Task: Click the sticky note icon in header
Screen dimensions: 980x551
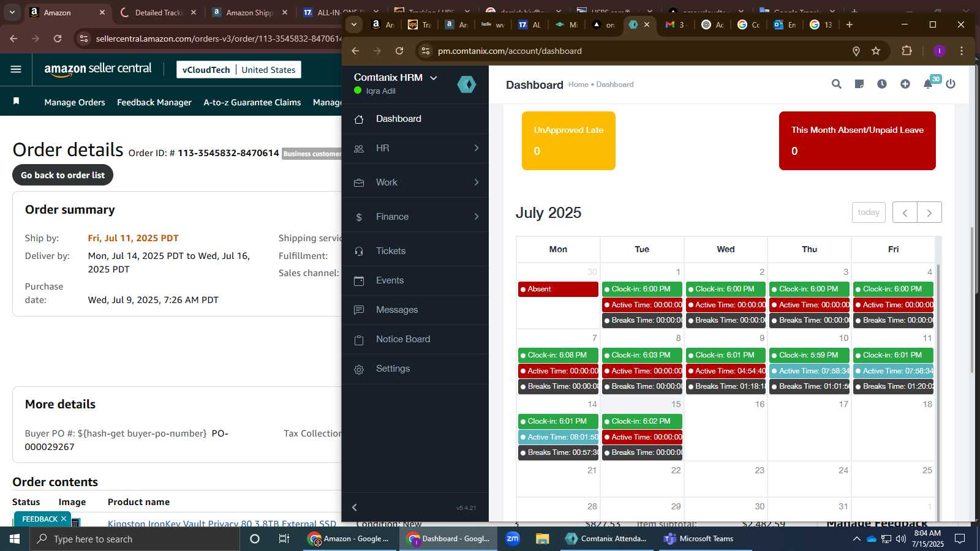Action: (x=859, y=84)
